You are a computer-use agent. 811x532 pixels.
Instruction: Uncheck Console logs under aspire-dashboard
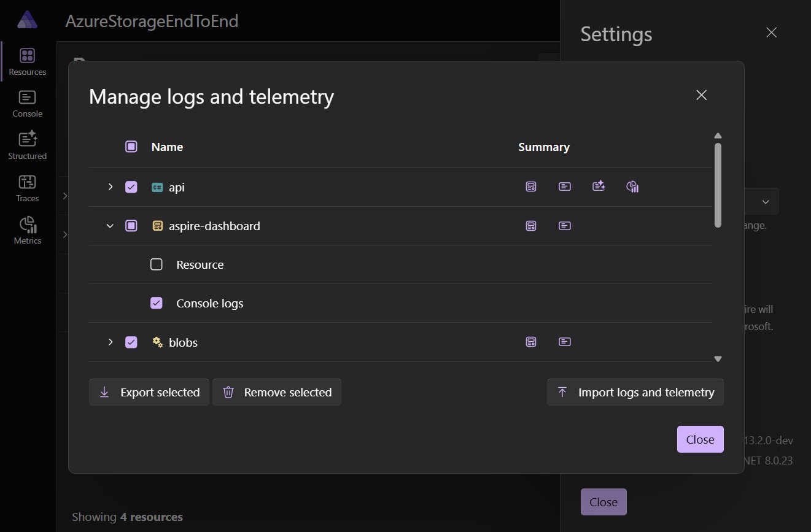click(157, 303)
